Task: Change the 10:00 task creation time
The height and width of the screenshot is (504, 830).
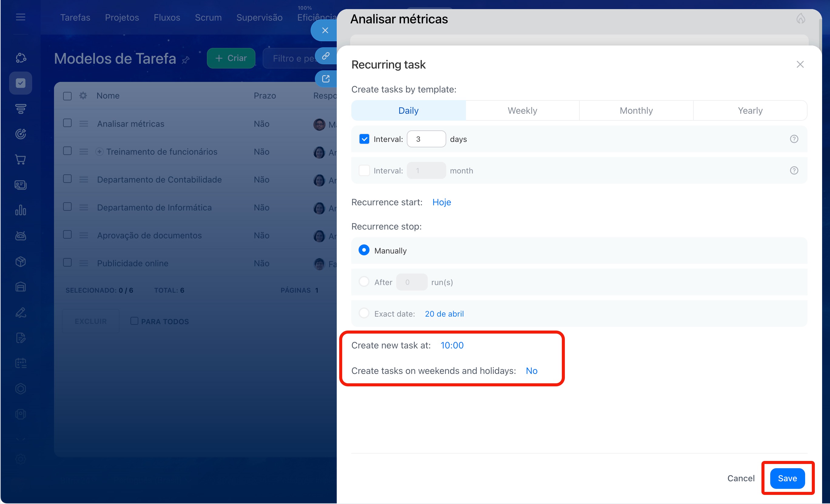Action: click(452, 345)
